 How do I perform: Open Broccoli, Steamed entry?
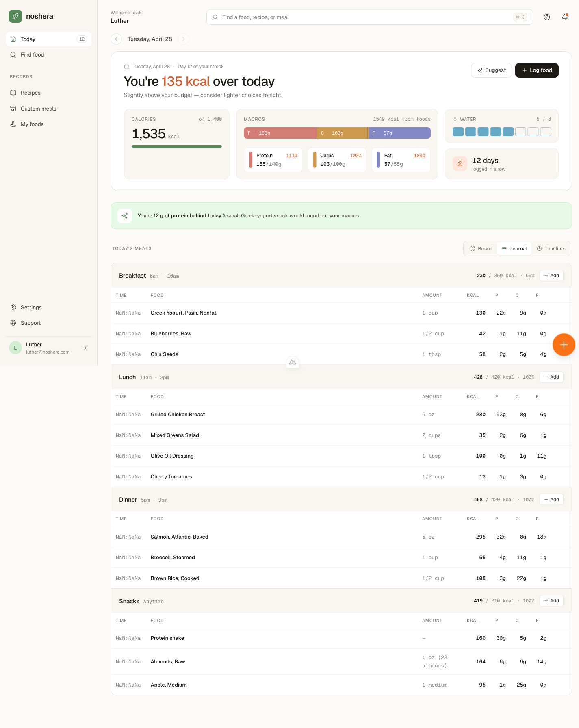pyautogui.click(x=341, y=558)
